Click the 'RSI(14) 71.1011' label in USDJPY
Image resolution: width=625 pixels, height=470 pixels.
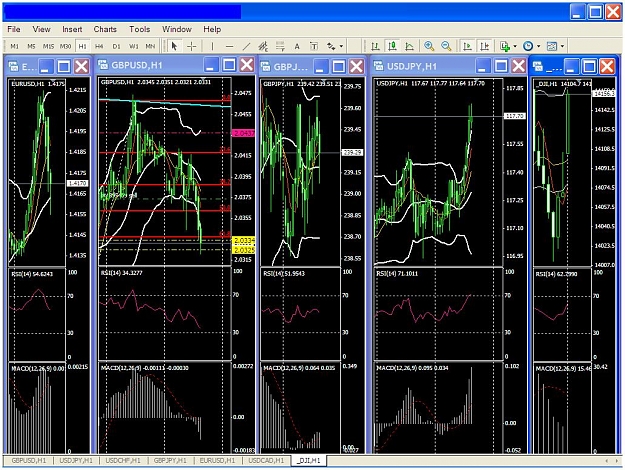tap(397, 273)
